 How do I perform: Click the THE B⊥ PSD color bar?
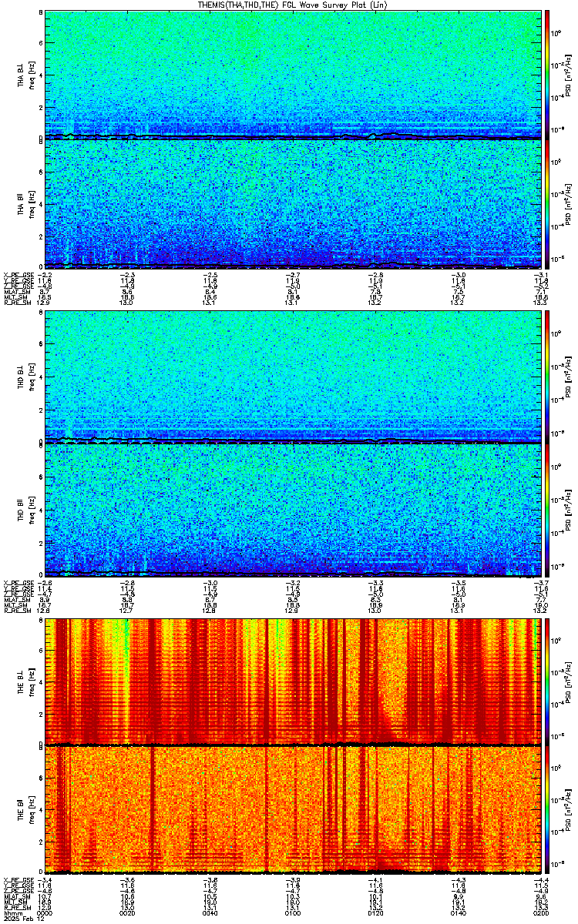547,681
